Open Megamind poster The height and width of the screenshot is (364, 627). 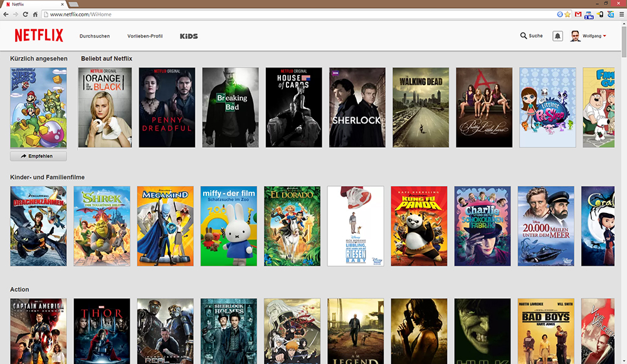point(165,226)
